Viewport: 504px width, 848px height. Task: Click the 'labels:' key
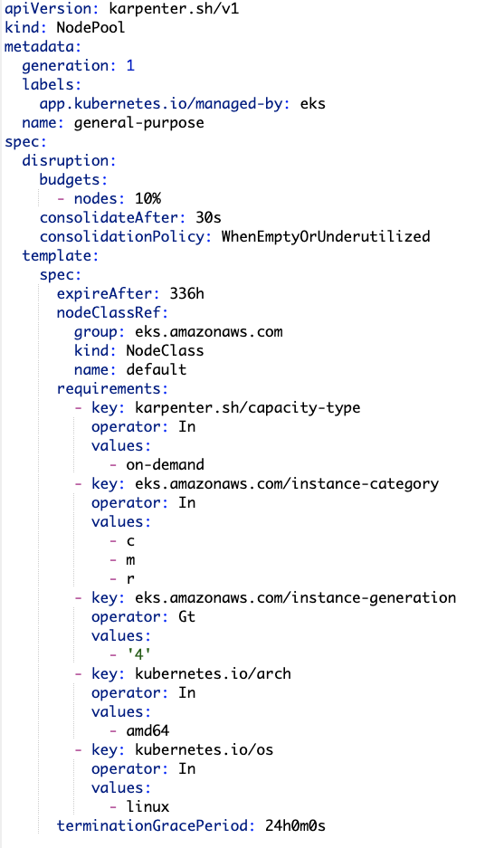pos(52,84)
